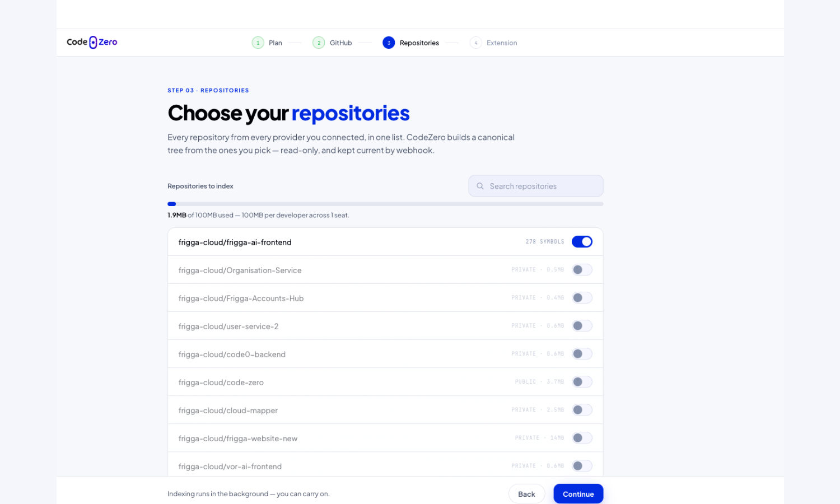Select frigga-cloud/code0-backend row text
The image size is (840, 504).
click(x=232, y=354)
